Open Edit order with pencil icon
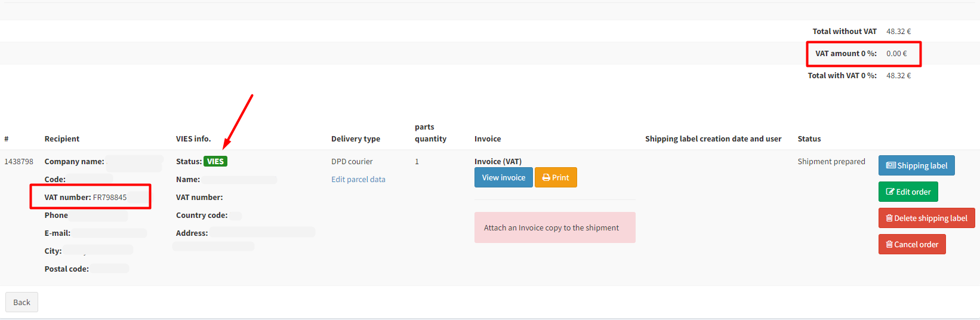The image size is (980, 320). point(908,192)
